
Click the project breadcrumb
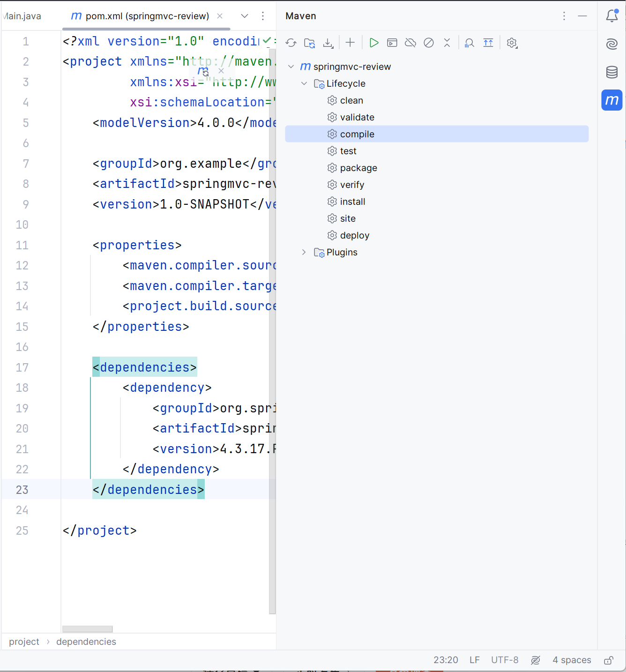(x=24, y=642)
